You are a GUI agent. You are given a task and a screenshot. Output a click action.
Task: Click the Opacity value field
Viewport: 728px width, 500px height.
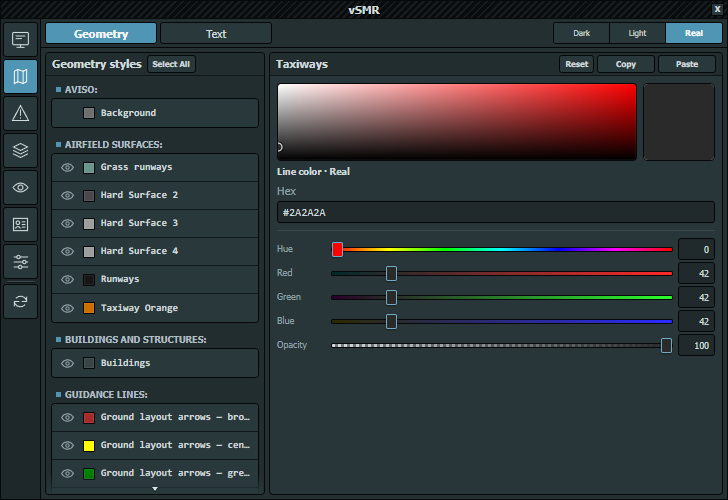click(x=696, y=345)
